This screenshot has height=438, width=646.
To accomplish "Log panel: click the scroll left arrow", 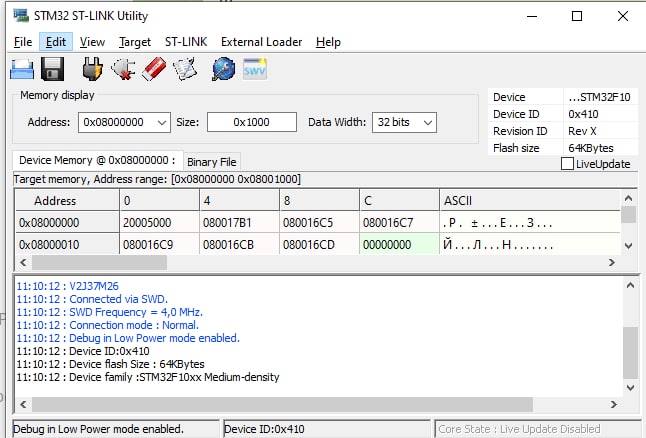I will 23,404.
